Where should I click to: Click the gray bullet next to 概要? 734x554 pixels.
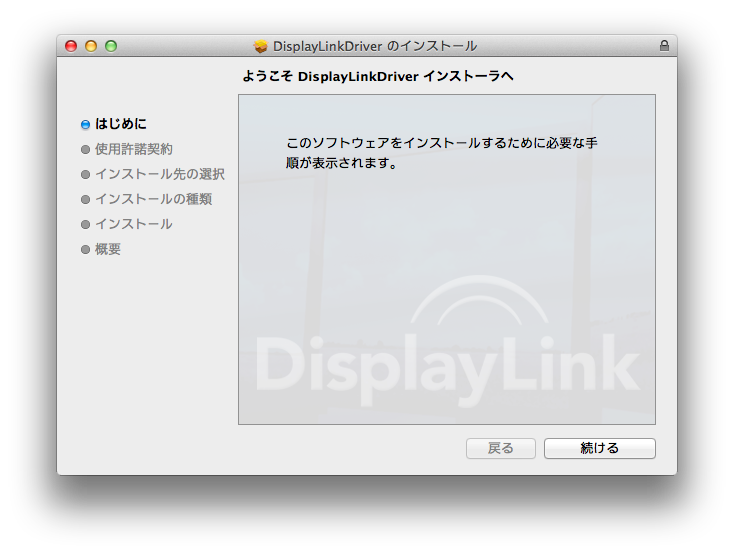[x=85, y=250]
